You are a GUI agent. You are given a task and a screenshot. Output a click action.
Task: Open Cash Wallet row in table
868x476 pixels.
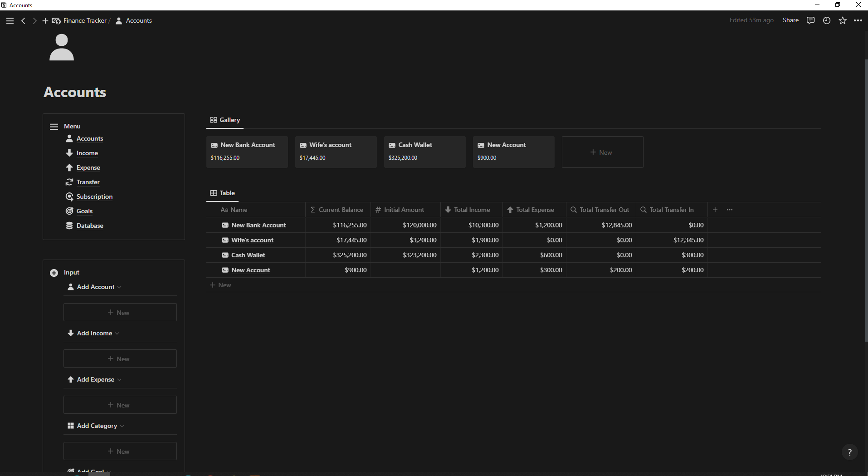pyautogui.click(x=248, y=255)
